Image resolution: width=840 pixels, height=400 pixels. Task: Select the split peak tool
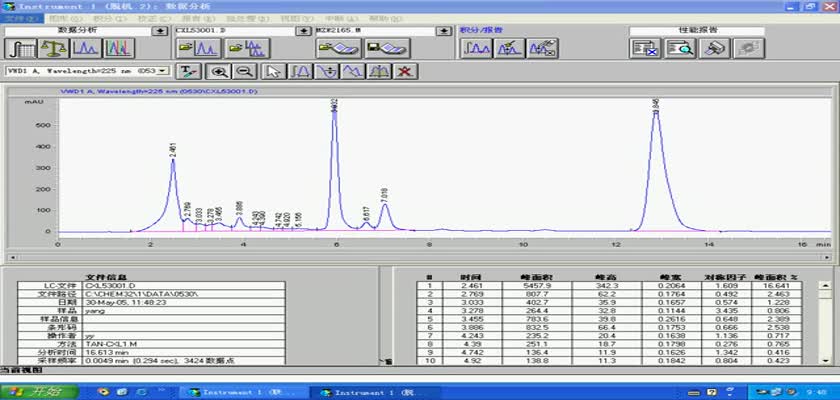(378, 72)
